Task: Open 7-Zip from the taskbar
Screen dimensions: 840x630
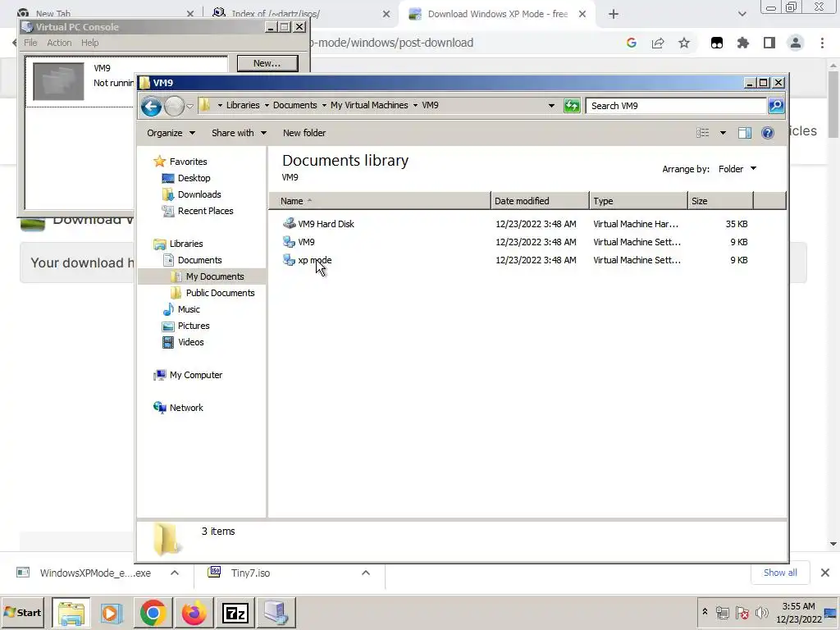Action: pos(235,612)
